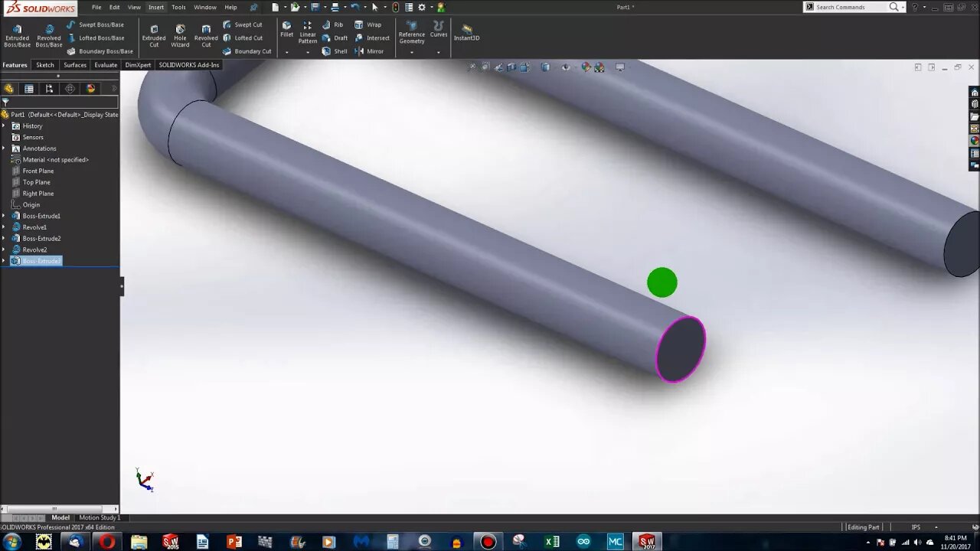Start a Linear Pattern
Screen dimensions: 980x551
point(308,32)
